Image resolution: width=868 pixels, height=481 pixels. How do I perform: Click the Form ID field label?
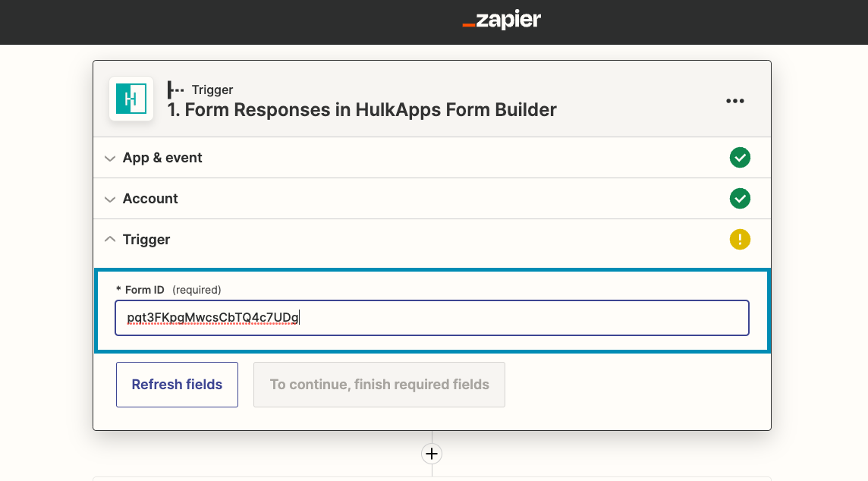pyautogui.click(x=144, y=290)
